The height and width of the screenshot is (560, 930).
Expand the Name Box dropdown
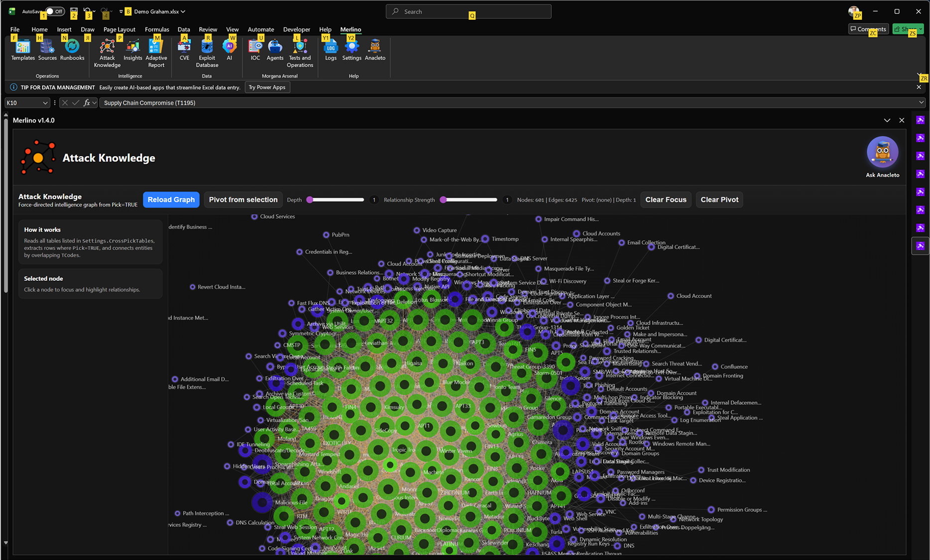tap(45, 103)
